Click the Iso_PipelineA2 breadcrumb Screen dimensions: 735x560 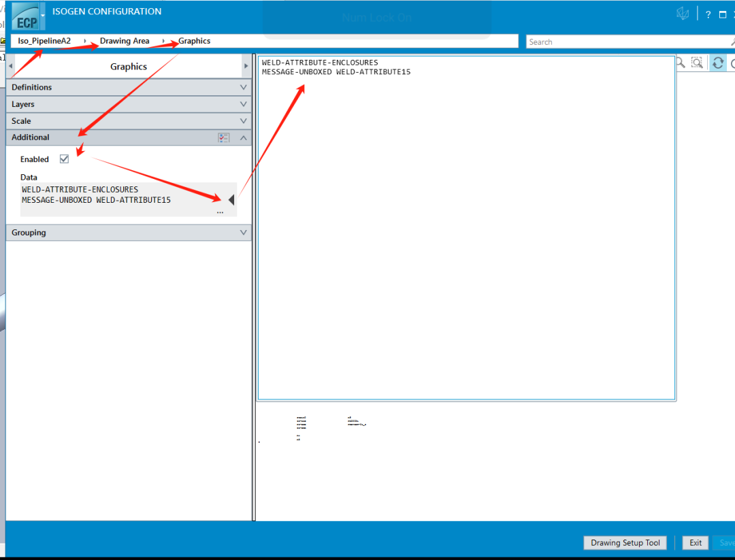(44, 41)
